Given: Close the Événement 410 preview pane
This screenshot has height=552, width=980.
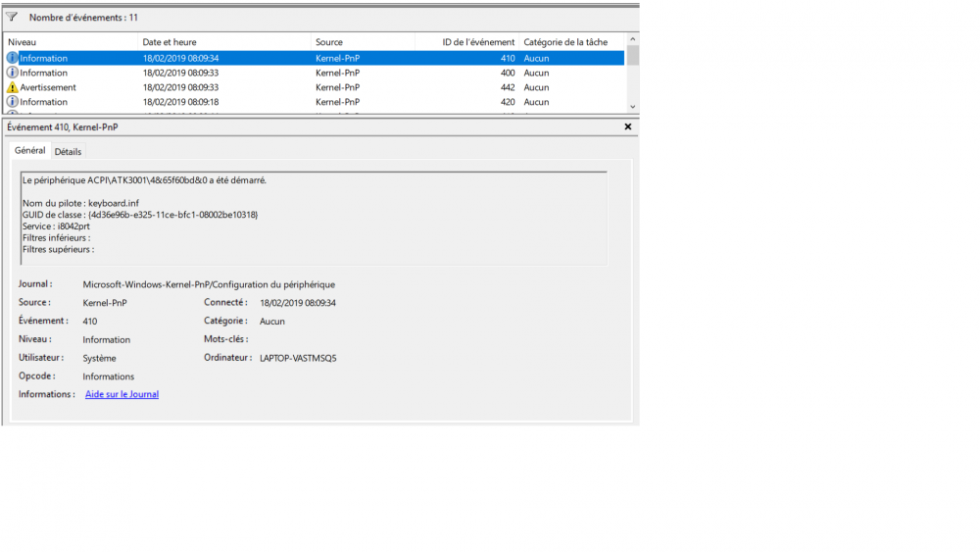Looking at the screenshot, I should click(628, 126).
